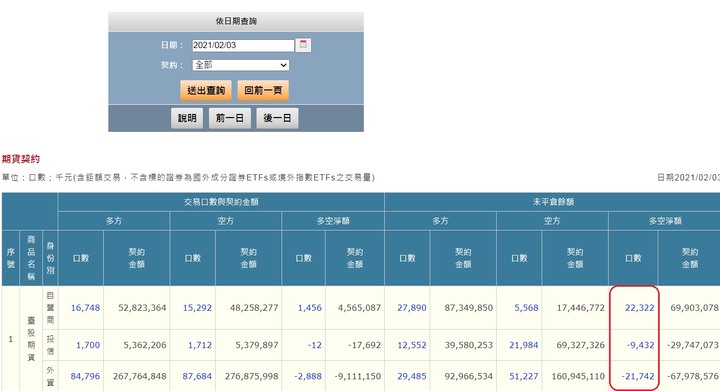
Task: Open the 說明 help button
Action: coord(187,118)
